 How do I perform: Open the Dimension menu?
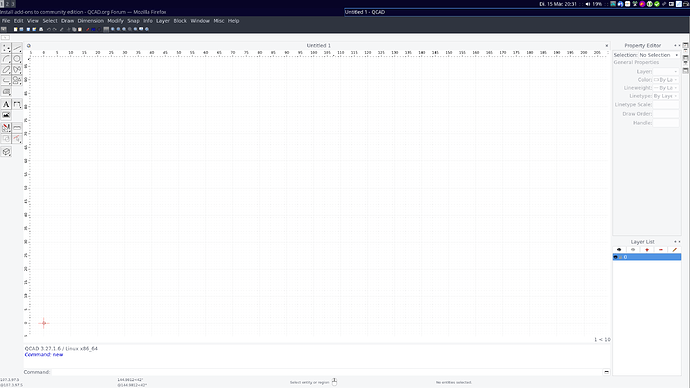tap(91, 21)
